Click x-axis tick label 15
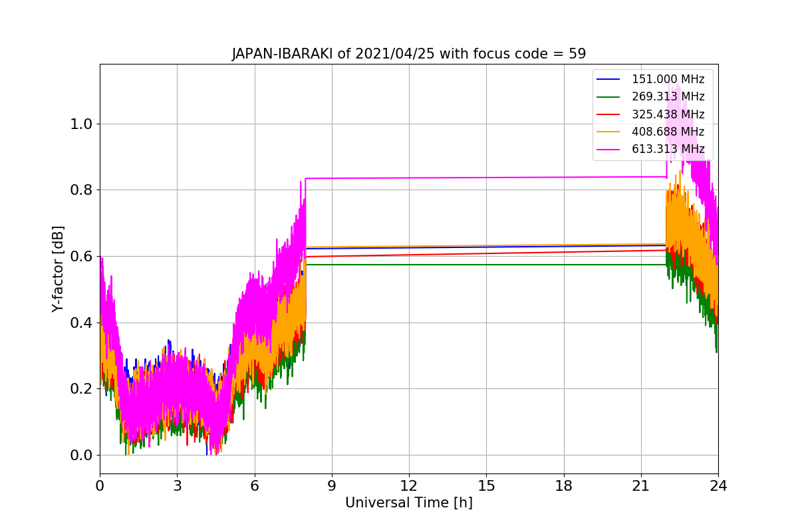798x532 pixels. (x=486, y=485)
